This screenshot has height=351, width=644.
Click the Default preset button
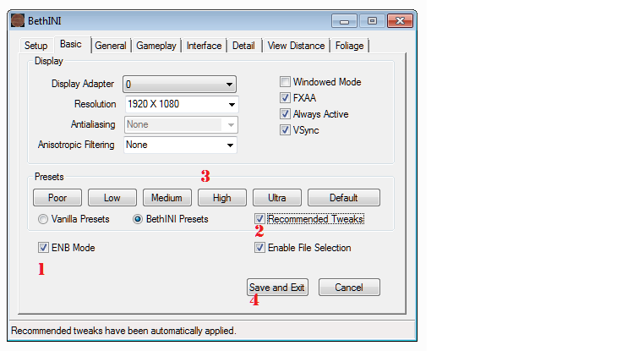point(344,198)
